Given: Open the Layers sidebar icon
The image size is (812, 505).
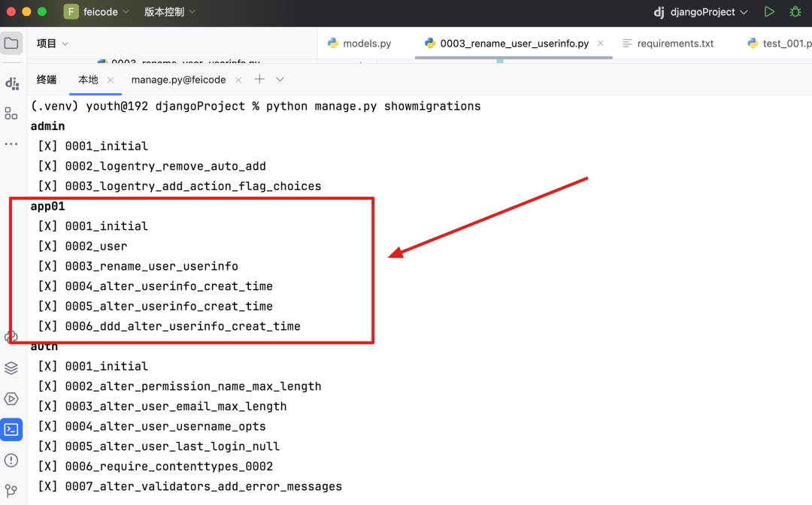Looking at the screenshot, I should (x=11, y=368).
